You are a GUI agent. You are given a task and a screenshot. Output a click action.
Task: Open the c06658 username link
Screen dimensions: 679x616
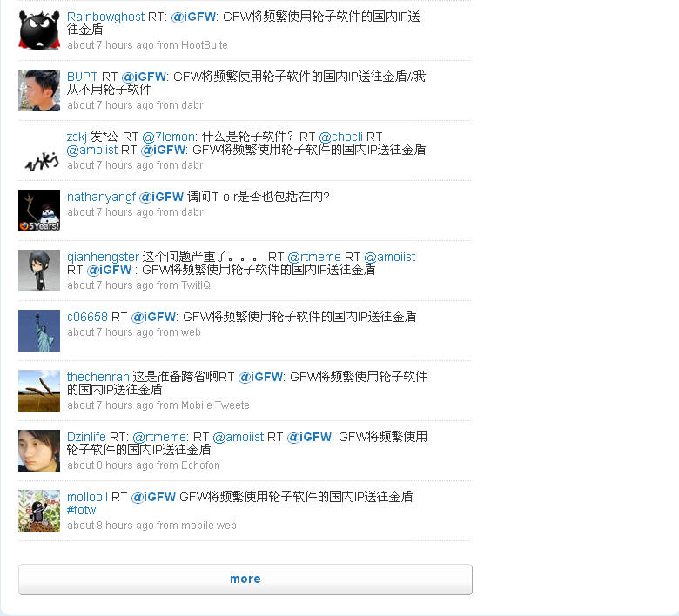coord(87,318)
